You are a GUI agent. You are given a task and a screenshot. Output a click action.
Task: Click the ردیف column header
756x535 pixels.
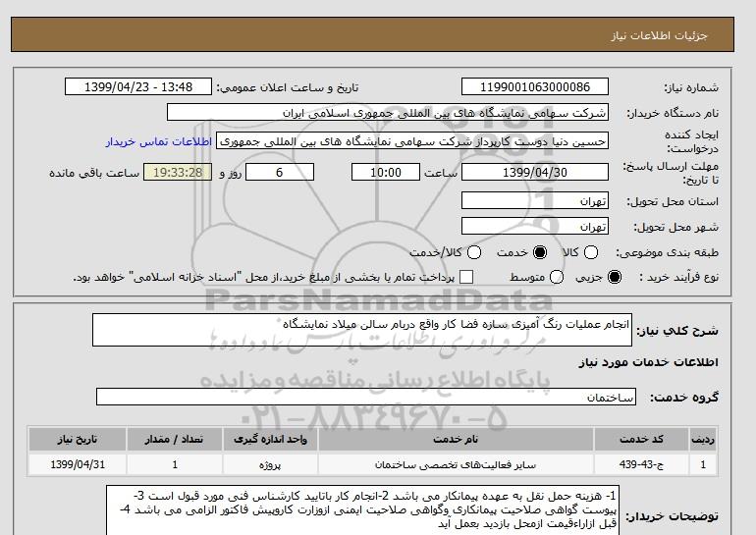click(x=703, y=439)
